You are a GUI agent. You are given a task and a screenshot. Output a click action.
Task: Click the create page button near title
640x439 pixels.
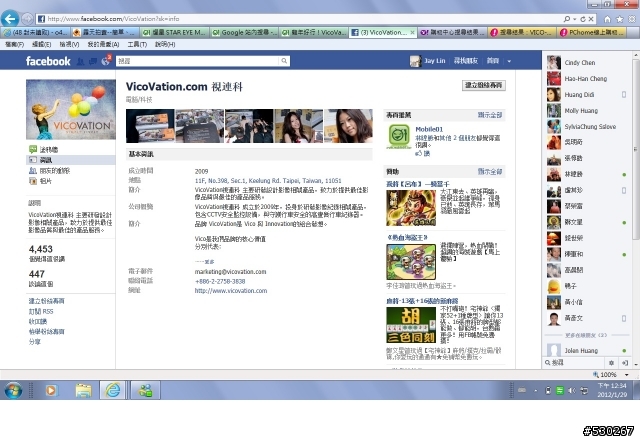click(x=484, y=85)
